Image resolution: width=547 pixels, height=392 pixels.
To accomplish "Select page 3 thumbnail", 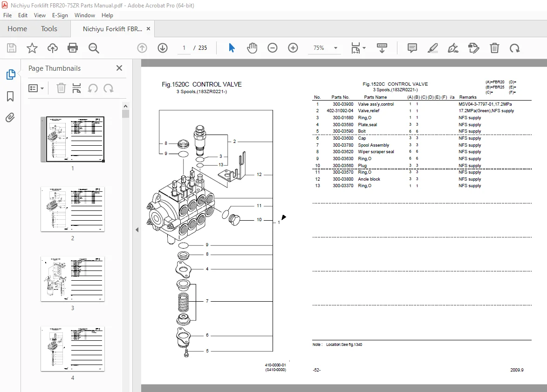I will pos(73,279).
